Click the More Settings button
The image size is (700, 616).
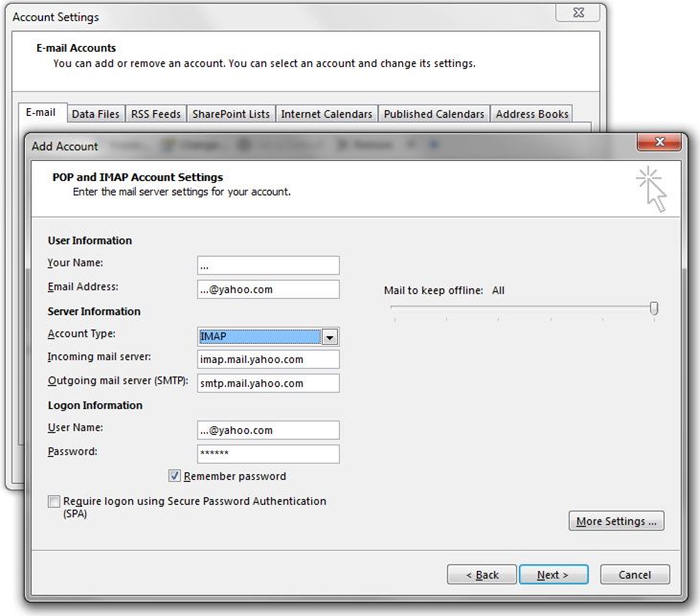tap(617, 521)
